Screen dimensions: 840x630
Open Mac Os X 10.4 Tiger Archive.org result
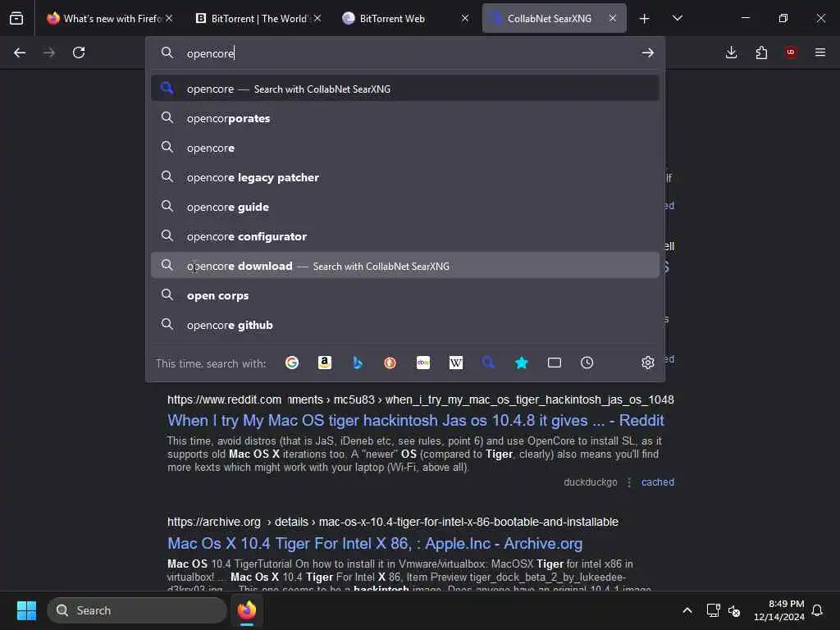pyautogui.click(x=375, y=543)
